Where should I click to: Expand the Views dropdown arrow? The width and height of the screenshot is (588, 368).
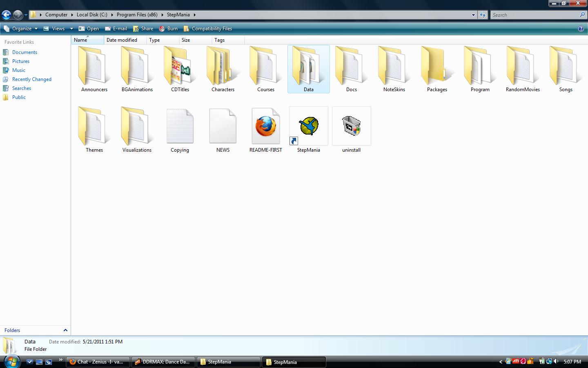point(71,29)
